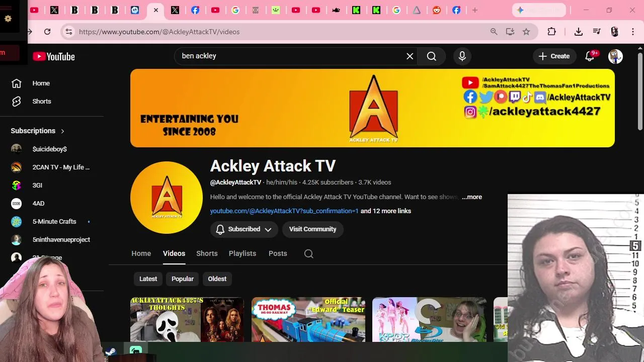Filter videos by Popular chip

(183, 279)
